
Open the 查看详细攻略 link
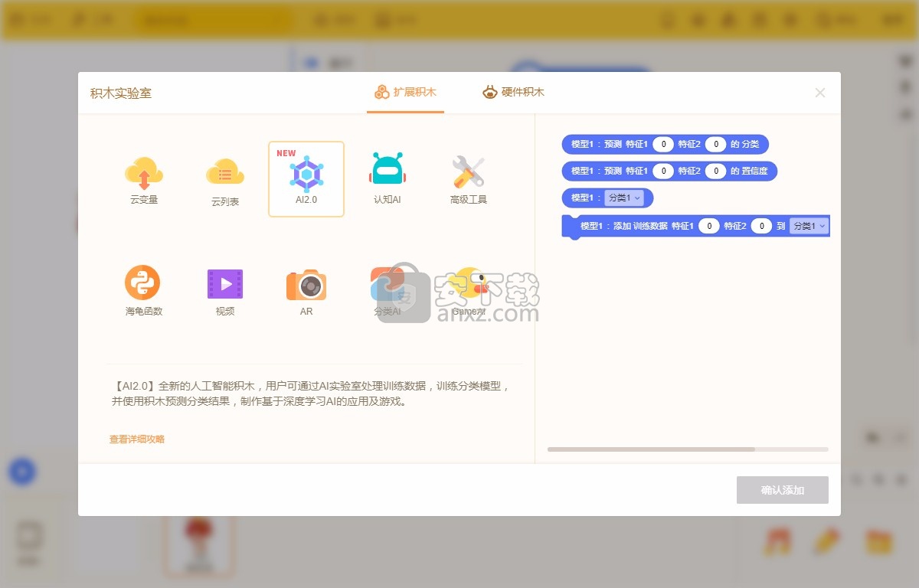[x=137, y=439]
